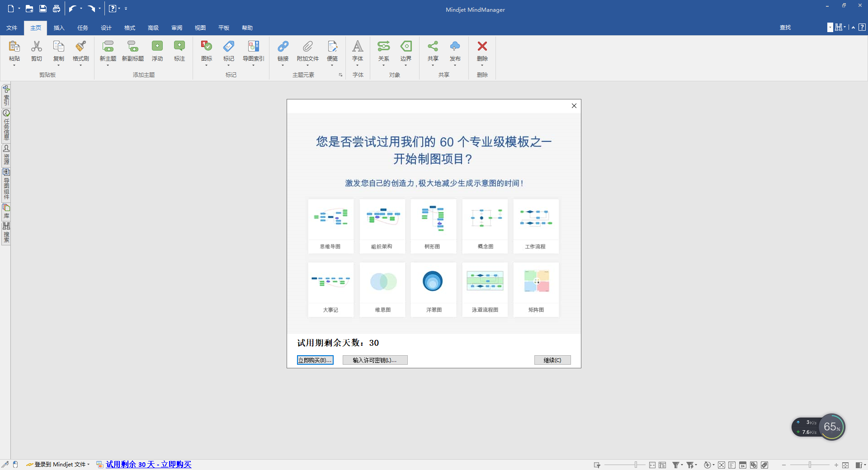Viewport: 868px width, 470px height.
Task: Choose the 泳道流程图 template thumbnail
Action: [x=485, y=290]
